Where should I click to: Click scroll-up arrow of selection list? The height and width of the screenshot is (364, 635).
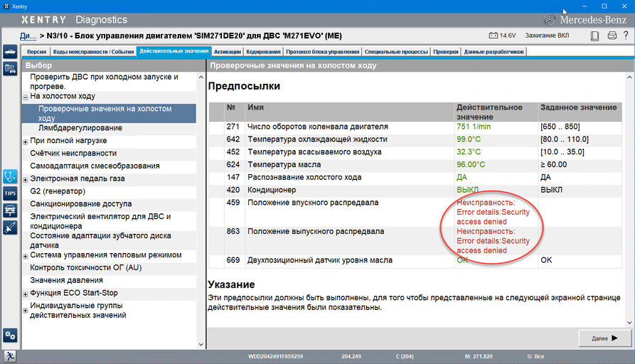[201, 77]
